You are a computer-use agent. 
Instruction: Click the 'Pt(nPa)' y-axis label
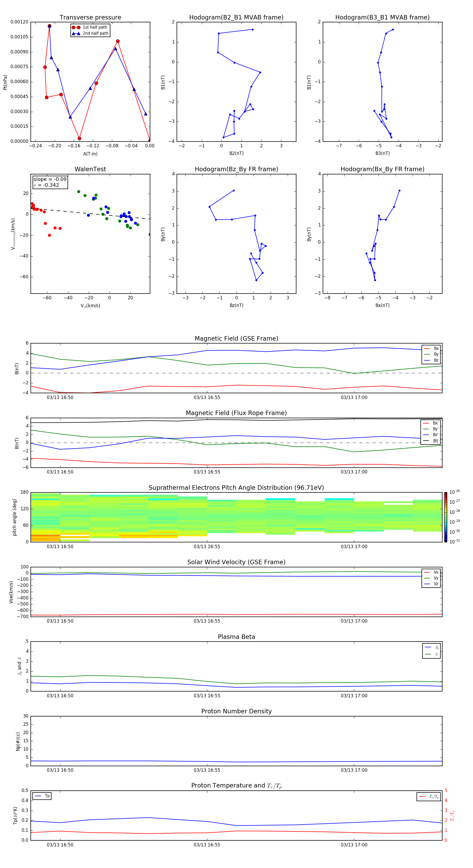[5, 82]
